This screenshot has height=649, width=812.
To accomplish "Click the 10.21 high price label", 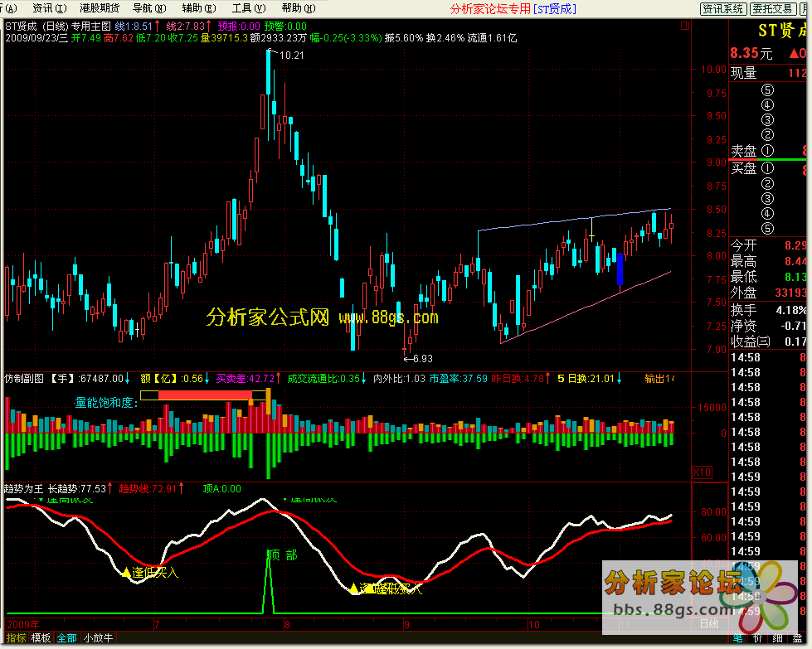I will (x=292, y=55).
